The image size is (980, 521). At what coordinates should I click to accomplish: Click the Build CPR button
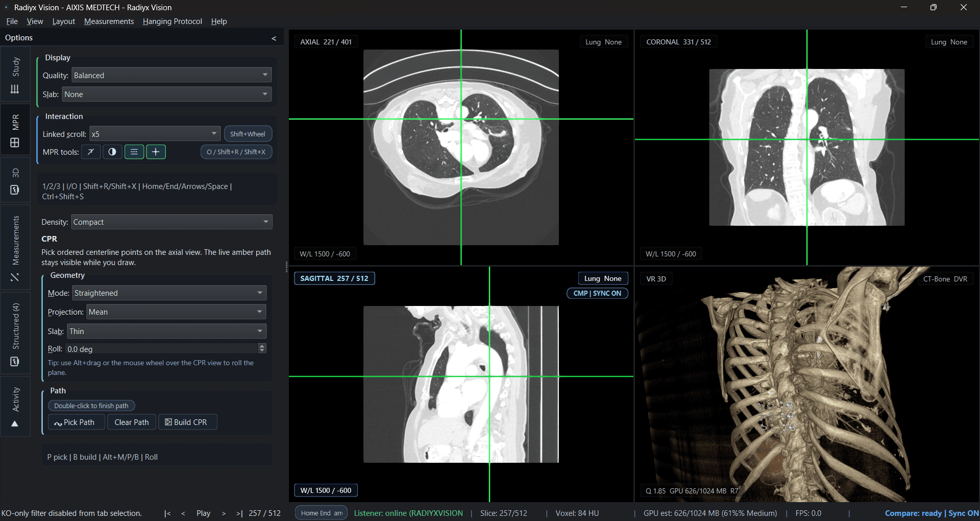coord(187,422)
